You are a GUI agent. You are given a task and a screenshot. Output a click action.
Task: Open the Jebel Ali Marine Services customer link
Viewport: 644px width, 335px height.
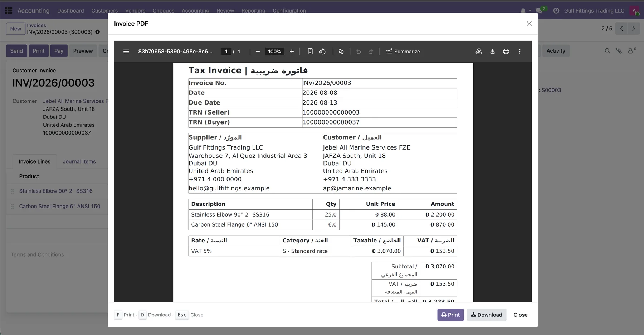[75, 101]
